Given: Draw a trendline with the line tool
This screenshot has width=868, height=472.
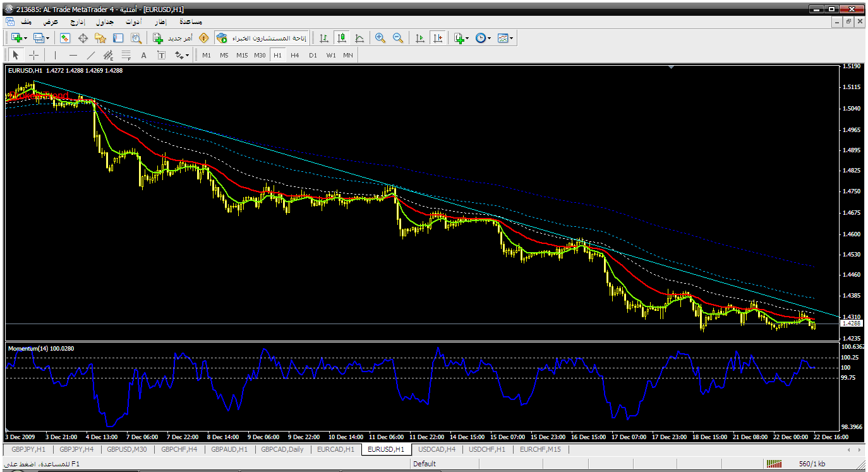Looking at the screenshot, I should click(x=90, y=55).
